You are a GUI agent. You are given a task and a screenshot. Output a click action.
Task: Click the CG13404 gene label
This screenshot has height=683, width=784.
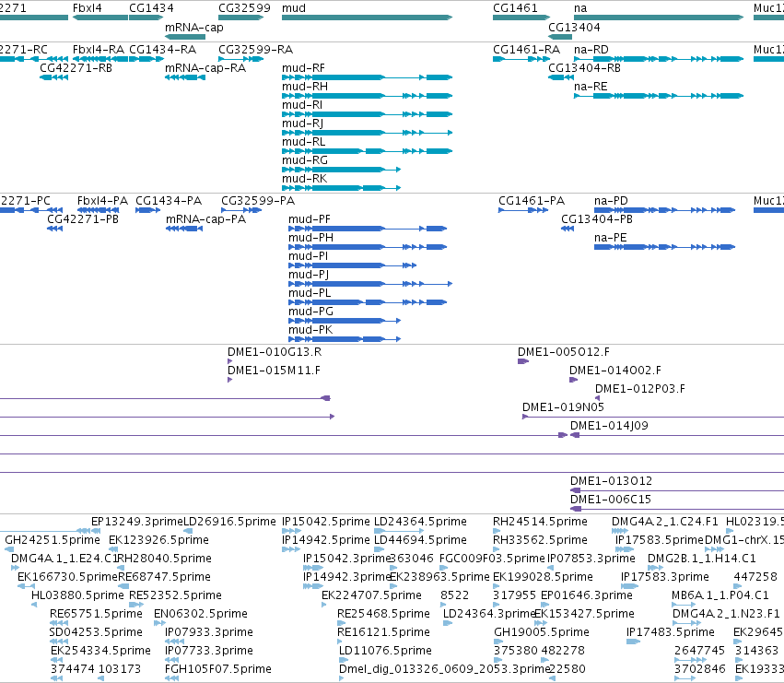(574, 27)
